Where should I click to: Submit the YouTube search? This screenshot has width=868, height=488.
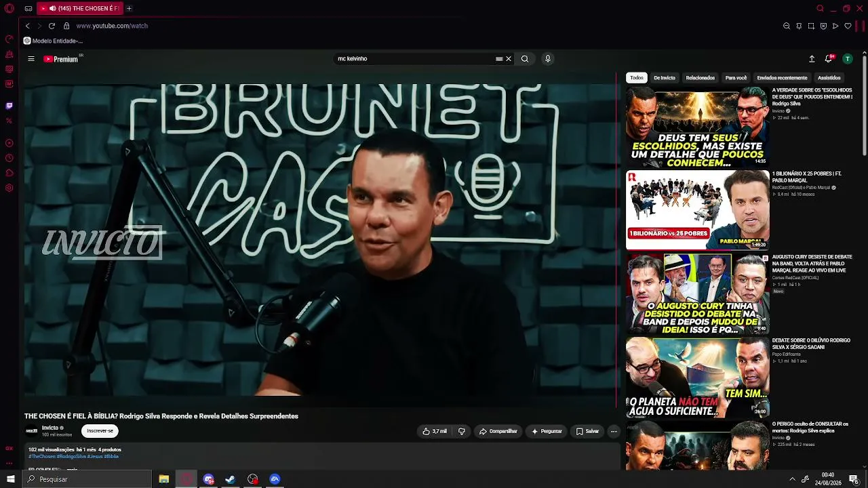tap(525, 59)
